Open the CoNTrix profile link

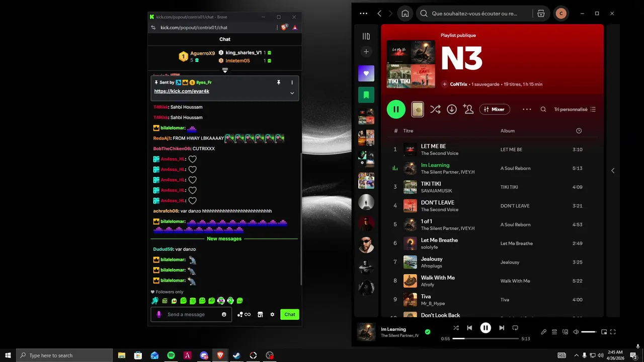[x=459, y=84]
